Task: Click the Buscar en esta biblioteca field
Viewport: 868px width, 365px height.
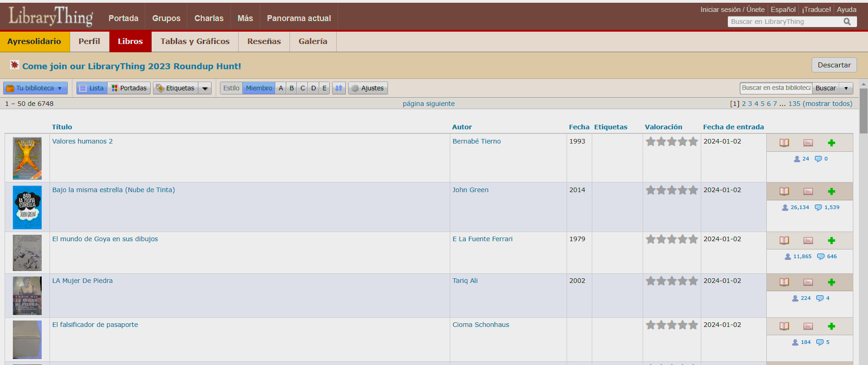Action: [776, 88]
